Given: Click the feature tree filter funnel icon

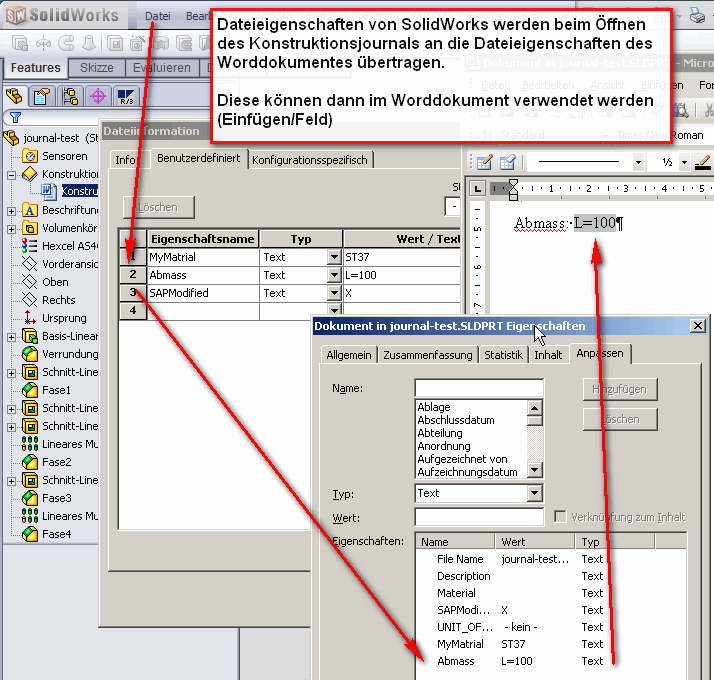Looking at the screenshot, I should tap(15, 118).
